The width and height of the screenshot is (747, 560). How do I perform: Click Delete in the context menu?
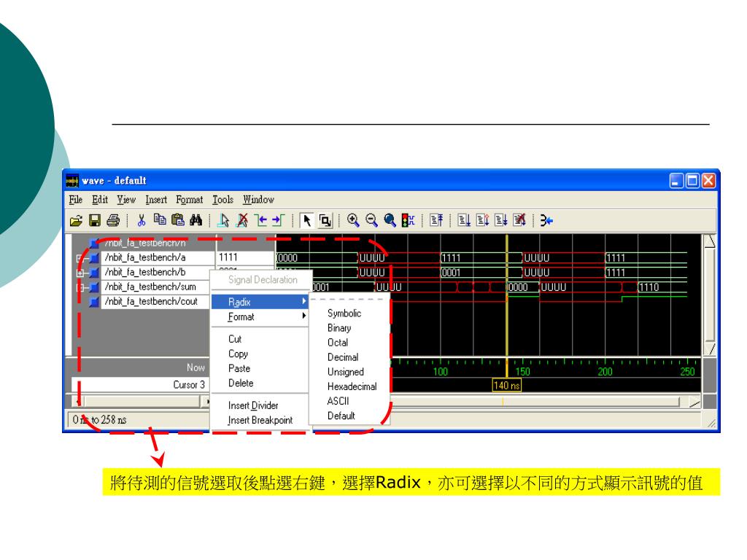[x=241, y=384]
